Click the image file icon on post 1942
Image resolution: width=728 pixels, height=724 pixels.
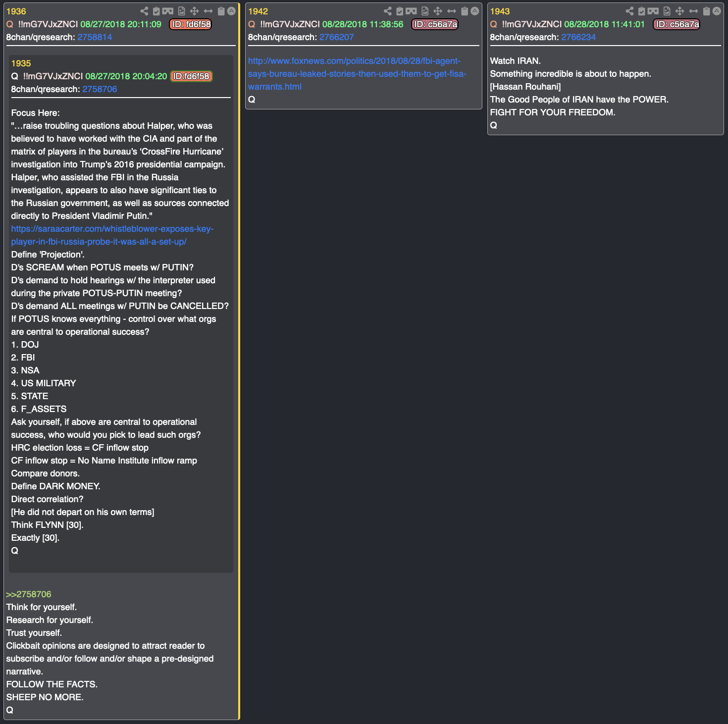(425, 11)
